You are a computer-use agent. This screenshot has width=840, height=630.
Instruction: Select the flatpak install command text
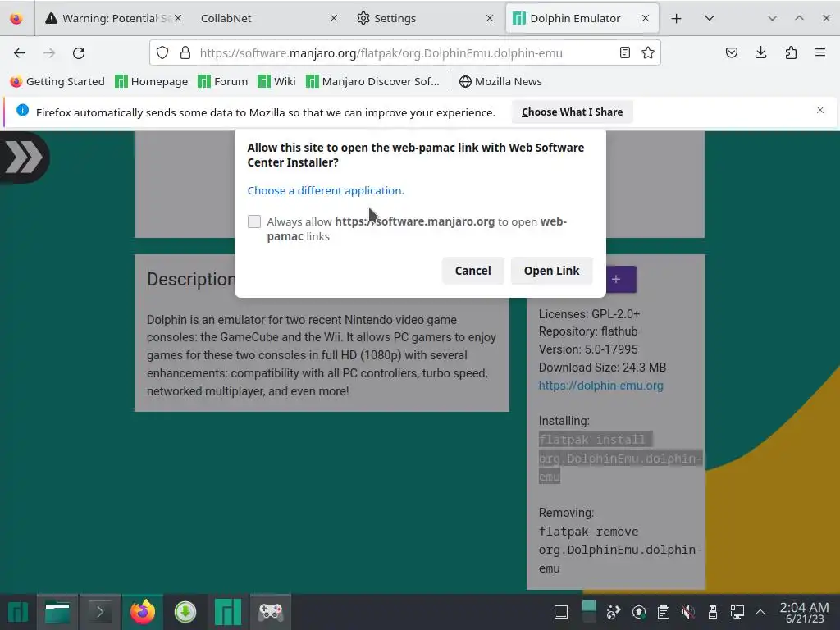coord(620,458)
